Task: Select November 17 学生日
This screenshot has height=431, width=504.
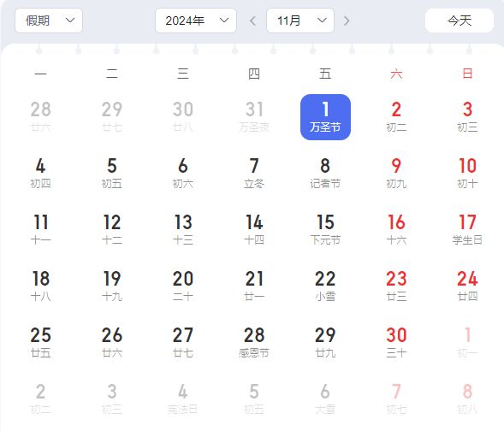Action: point(467,230)
